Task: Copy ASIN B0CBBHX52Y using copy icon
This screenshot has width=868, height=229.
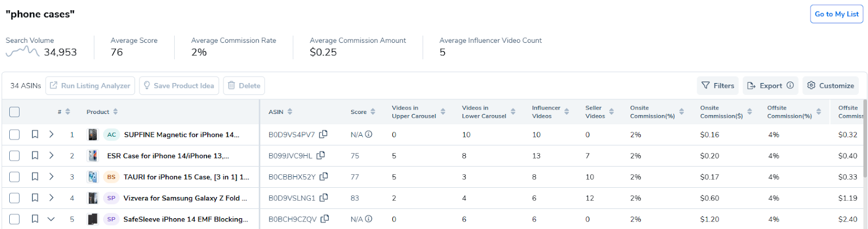Action: pyautogui.click(x=324, y=176)
